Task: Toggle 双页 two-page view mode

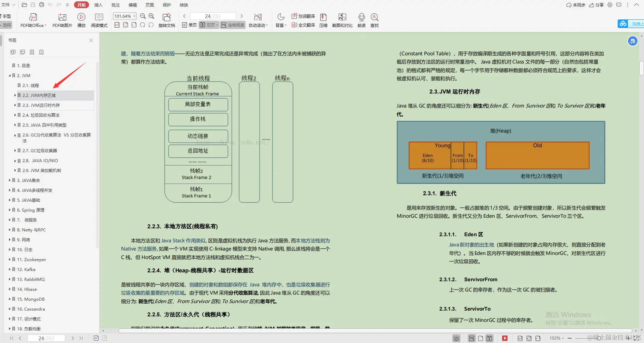Action: 208,25
